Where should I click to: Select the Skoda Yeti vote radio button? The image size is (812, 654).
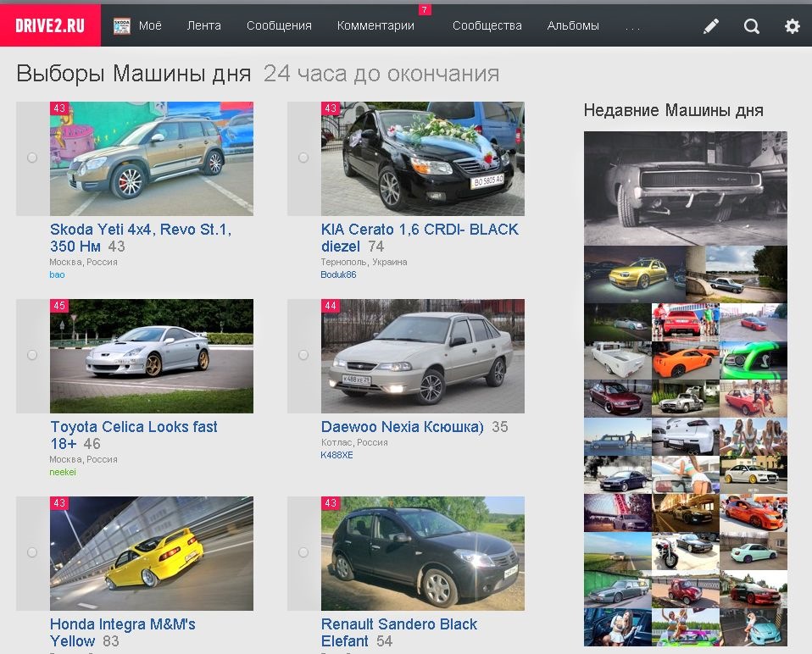(x=32, y=158)
